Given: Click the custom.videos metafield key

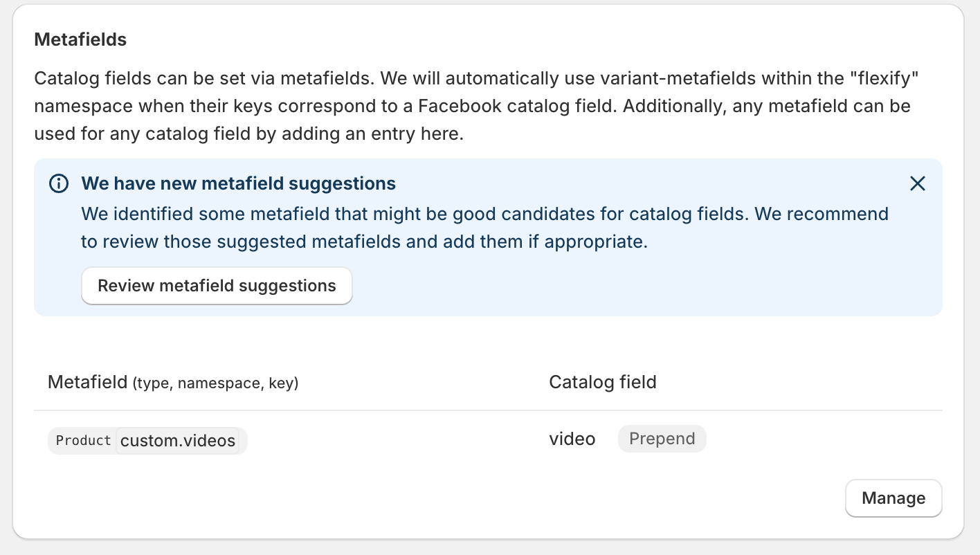Looking at the screenshot, I should tap(178, 441).
